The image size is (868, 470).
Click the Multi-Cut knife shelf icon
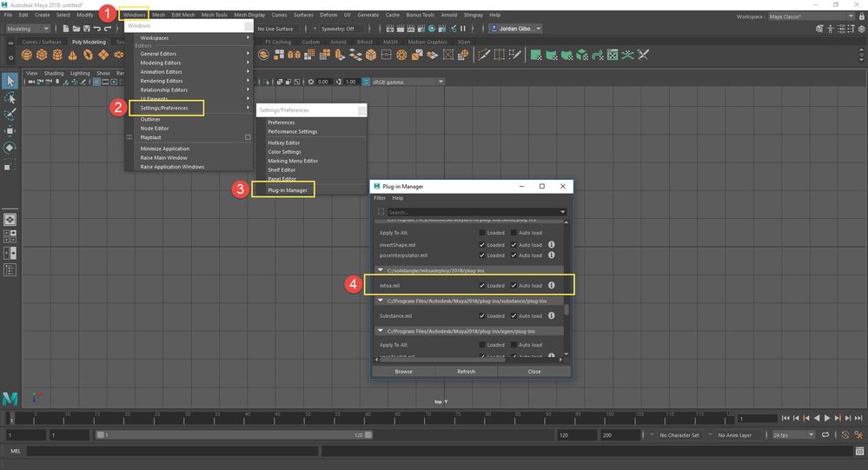click(484, 55)
